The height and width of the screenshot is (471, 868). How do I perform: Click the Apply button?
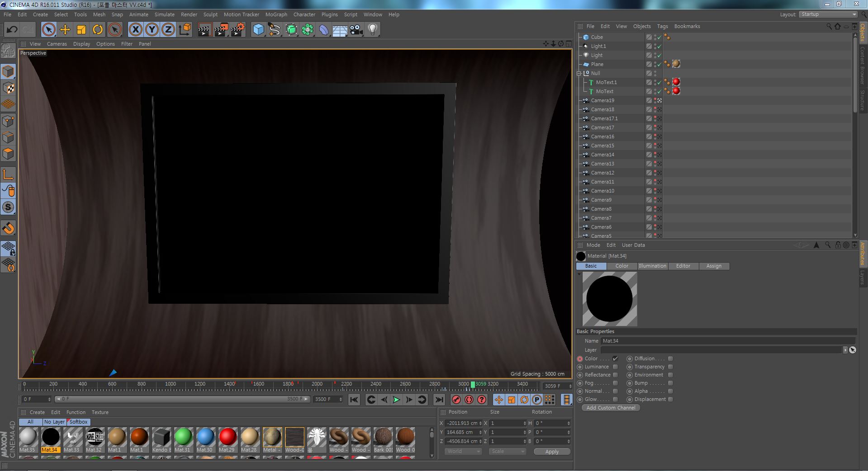coord(552,452)
